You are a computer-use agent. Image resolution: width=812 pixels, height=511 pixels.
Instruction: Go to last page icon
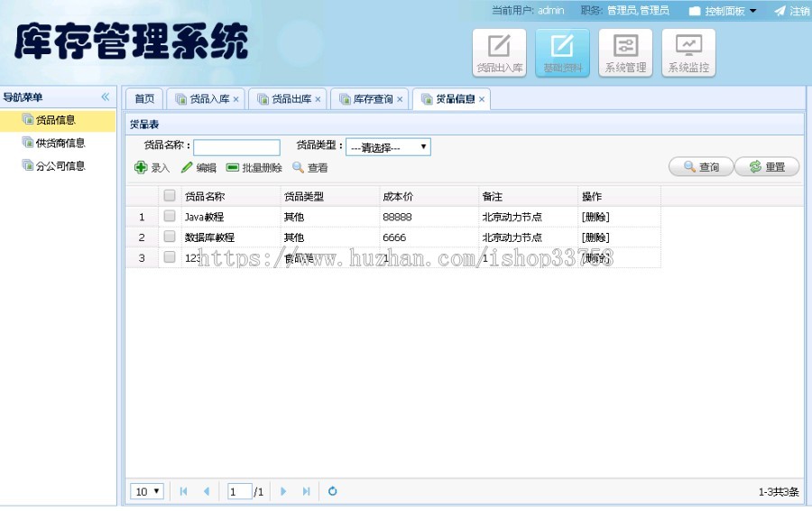306,491
